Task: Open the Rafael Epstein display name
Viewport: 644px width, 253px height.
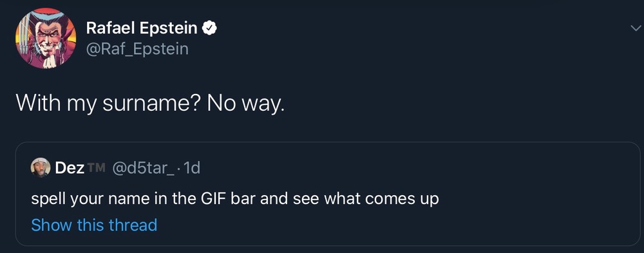Action: (x=142, y=28)
